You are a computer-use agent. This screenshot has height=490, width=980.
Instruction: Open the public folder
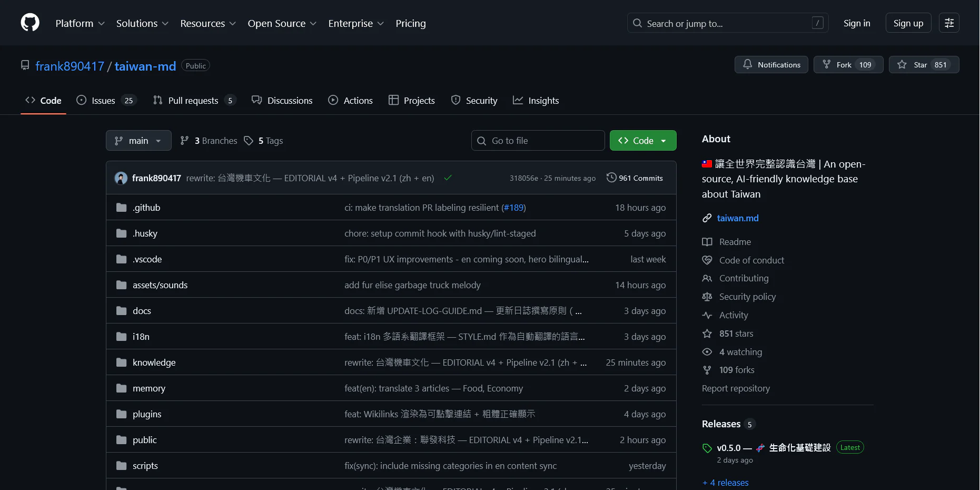[145, 440]
